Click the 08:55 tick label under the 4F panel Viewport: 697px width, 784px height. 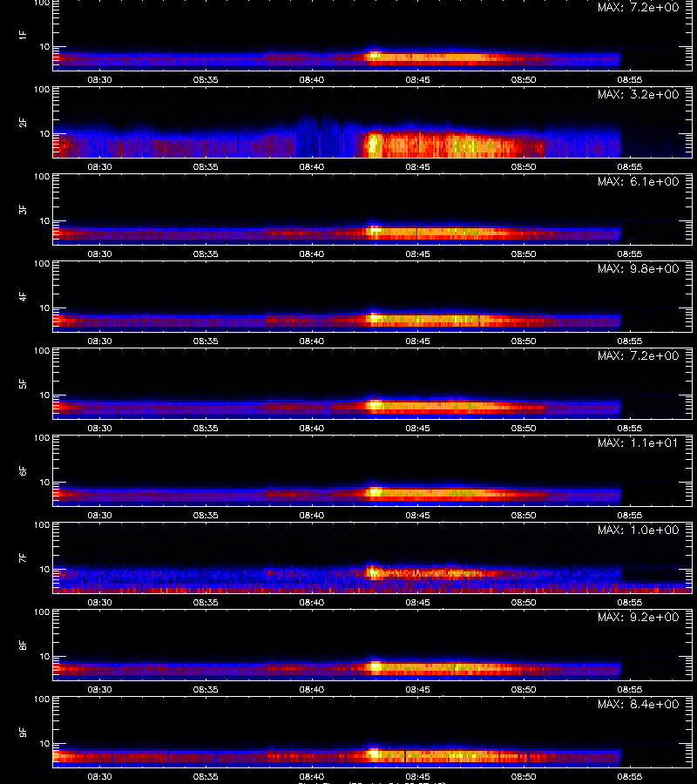630,341
